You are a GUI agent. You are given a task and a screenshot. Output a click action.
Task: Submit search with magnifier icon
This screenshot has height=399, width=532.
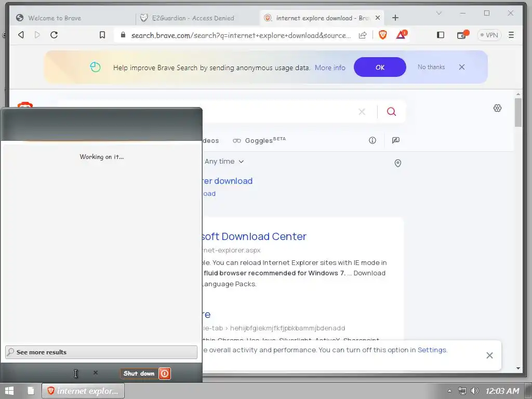(x=391, y=112)
